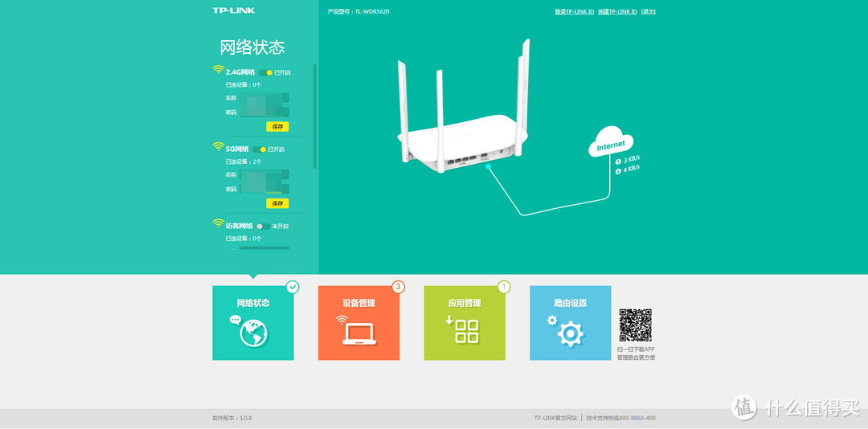Open the 设备管理 section

coord(358,323)
